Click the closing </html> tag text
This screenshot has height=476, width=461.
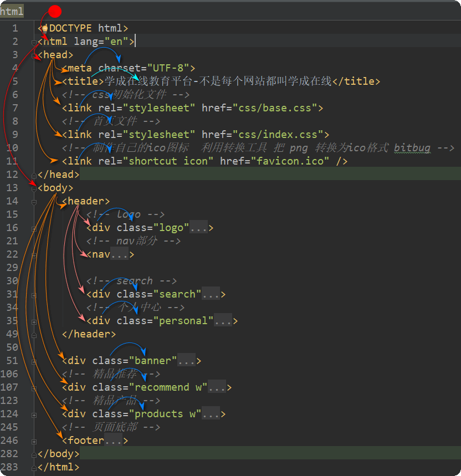click(59, 467)
